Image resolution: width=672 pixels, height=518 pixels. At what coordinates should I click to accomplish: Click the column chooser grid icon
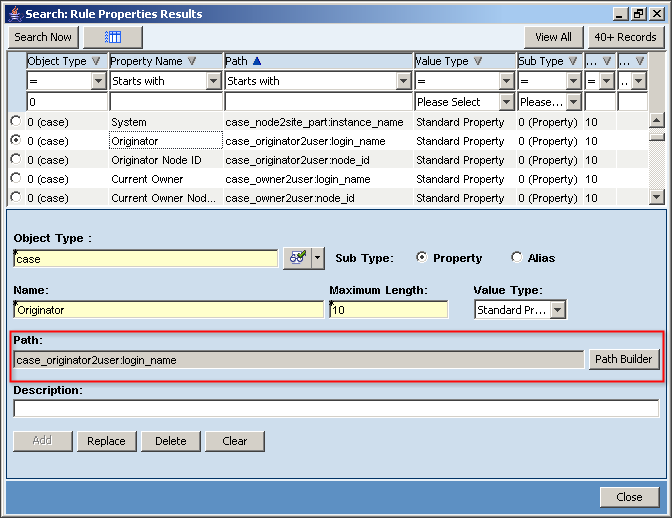pyautogui.click(x=112, y=37)
